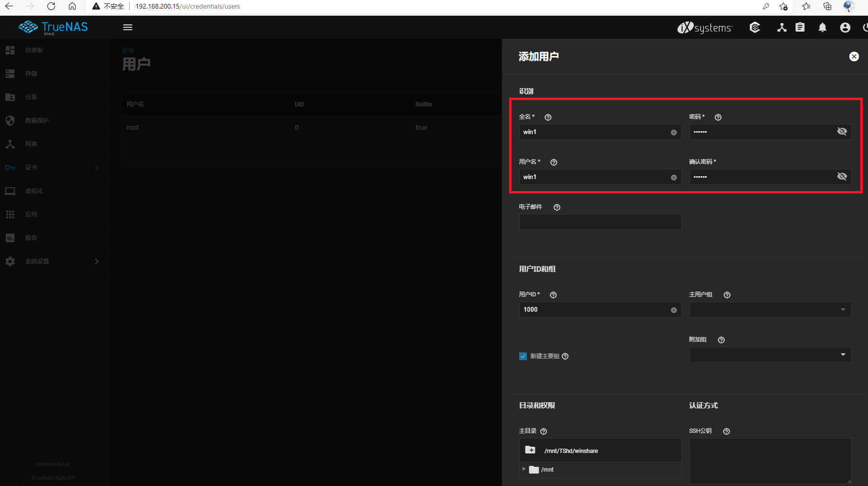Image resolution: width=868 pixels, height=486 pixels.
Task: Open the Reporting sidebar item
Action: pyautogui.click(x=54, y=238)
